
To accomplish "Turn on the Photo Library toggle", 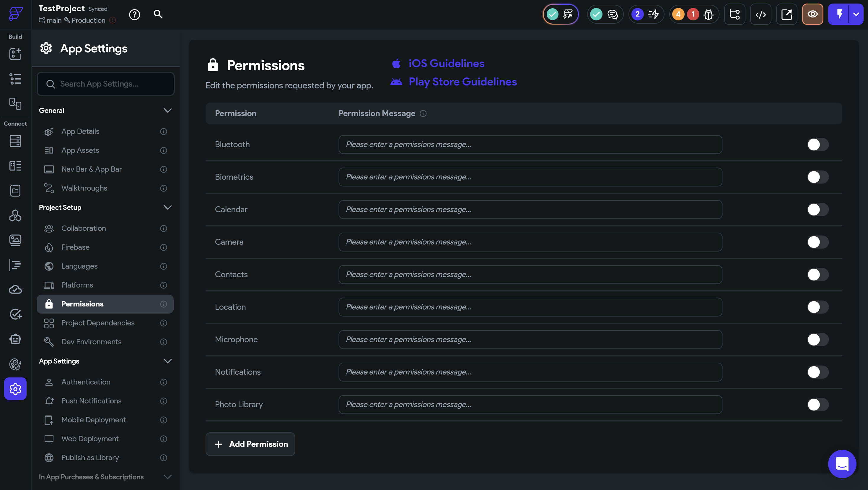I will [x=817, y=404].
